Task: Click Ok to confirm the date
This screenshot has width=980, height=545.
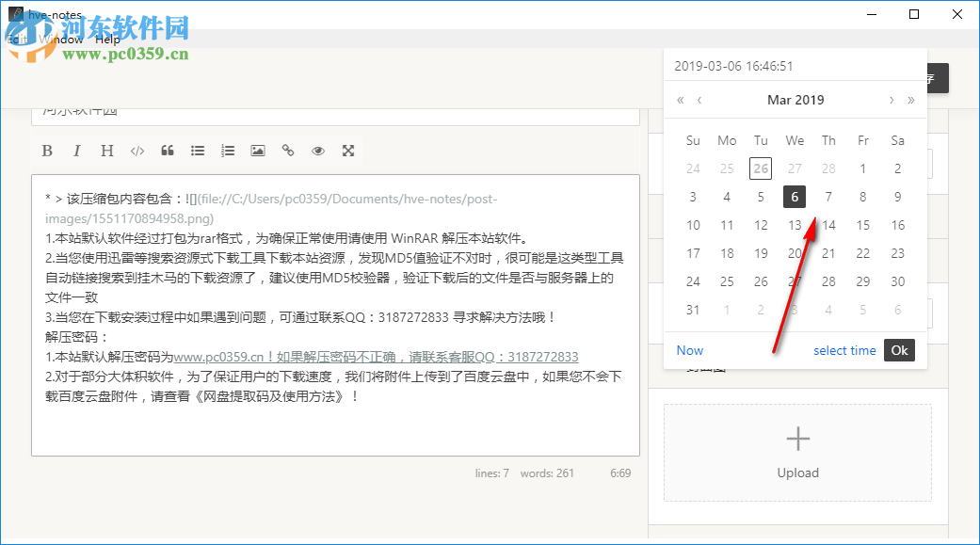Action: [x=898, y=349]
